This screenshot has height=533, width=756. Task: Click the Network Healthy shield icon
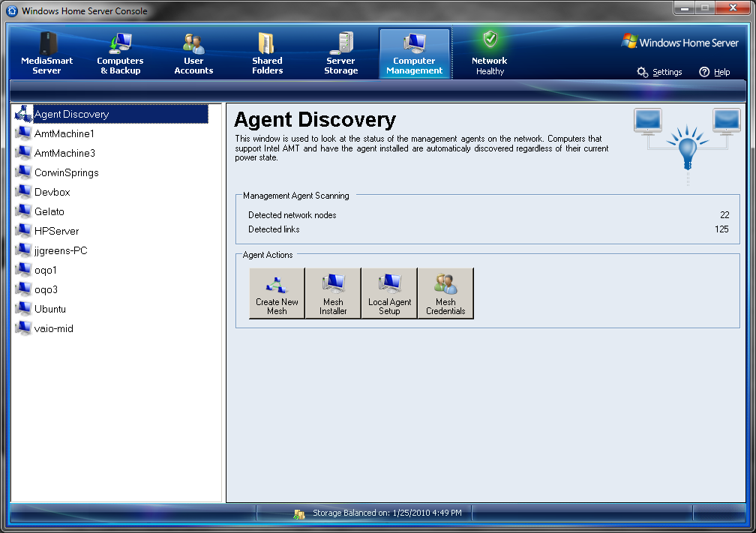coord(490,40)
